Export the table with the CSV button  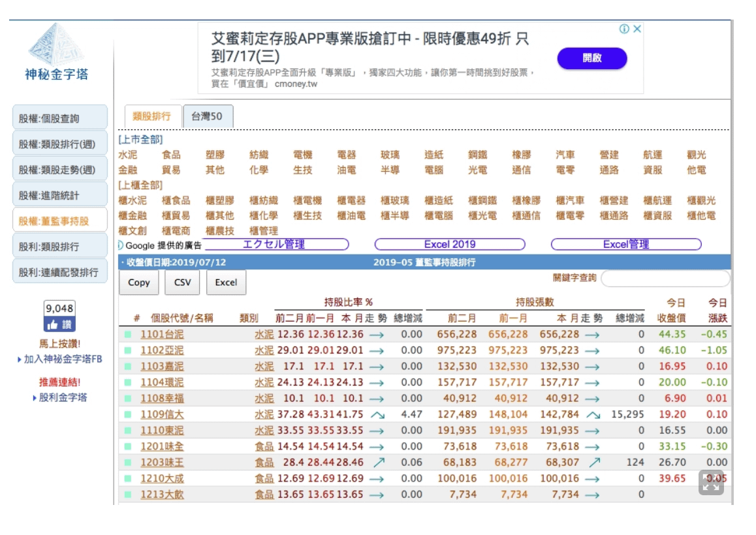(x=182, y=283)
